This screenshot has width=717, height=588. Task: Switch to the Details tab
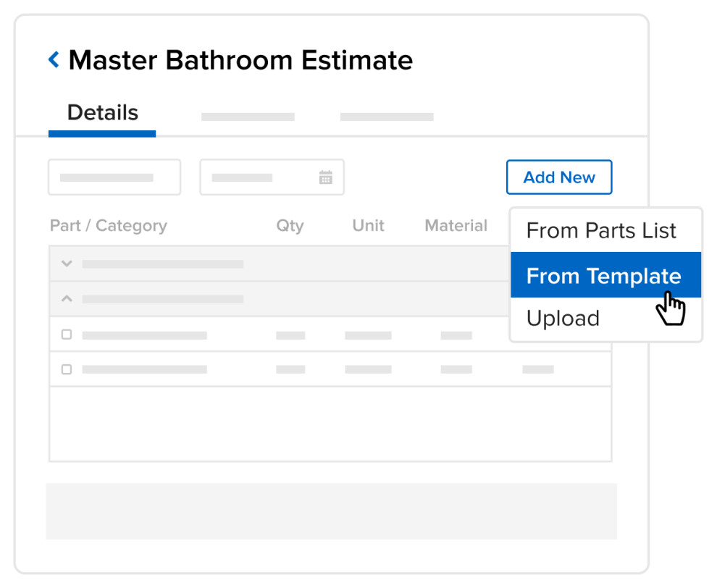point(102,113)
